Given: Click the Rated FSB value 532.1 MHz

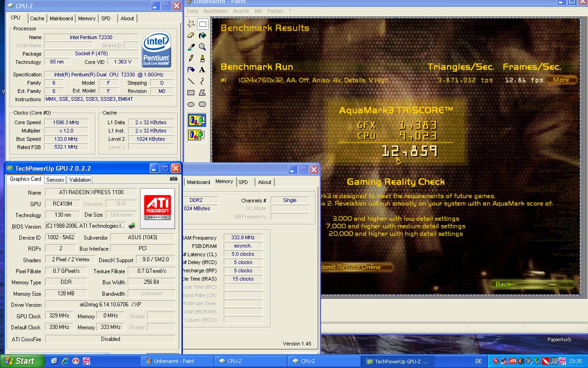Looking at the screenshot, I should click(67, 147).
